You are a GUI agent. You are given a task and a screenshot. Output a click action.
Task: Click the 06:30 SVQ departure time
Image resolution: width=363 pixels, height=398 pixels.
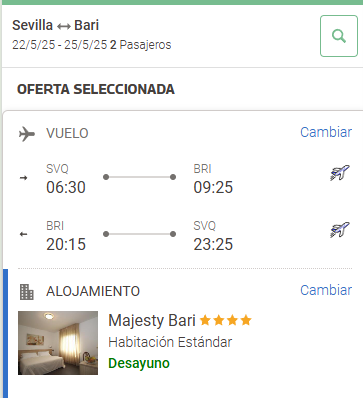tap(66, 187)
